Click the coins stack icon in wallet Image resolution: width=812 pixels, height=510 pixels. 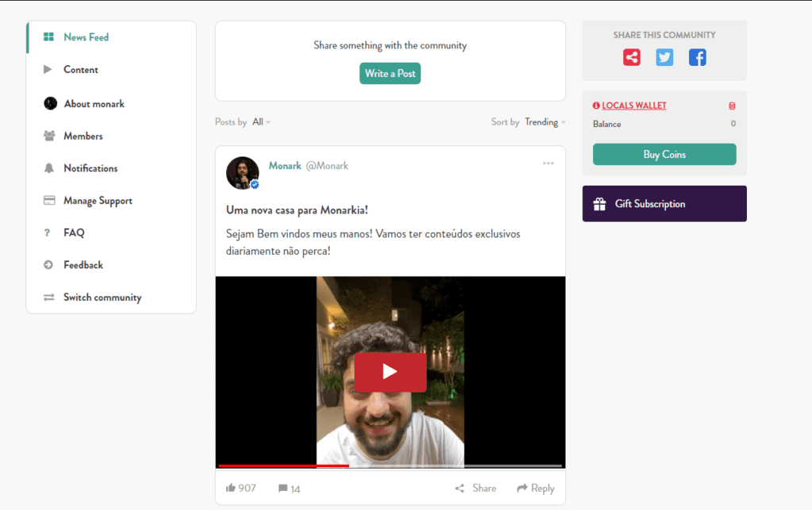pos(732,105)
